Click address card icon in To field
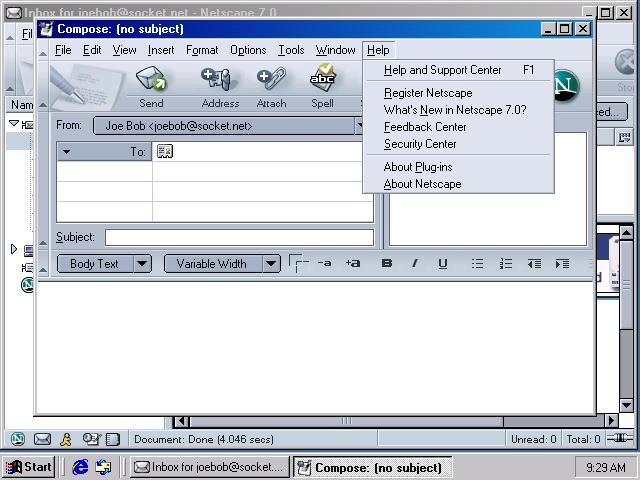This screenshot has width=640, height=480. pos(165,151)
